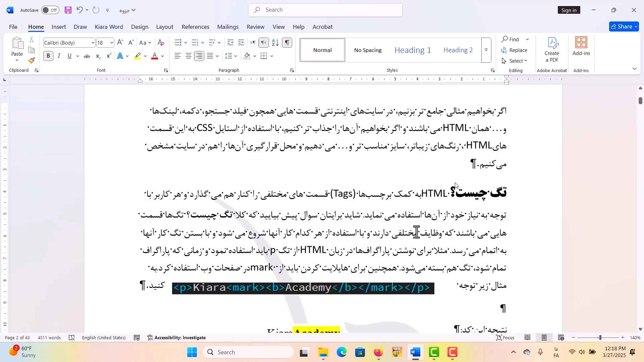
Task: Copy the selection to clipboard
Action: click(32, 50)
